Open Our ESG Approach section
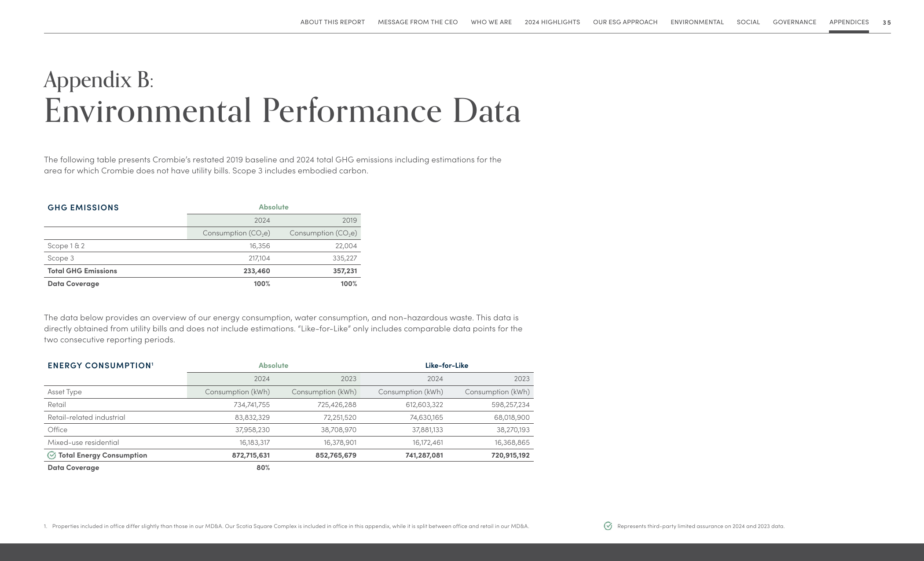 625,22
